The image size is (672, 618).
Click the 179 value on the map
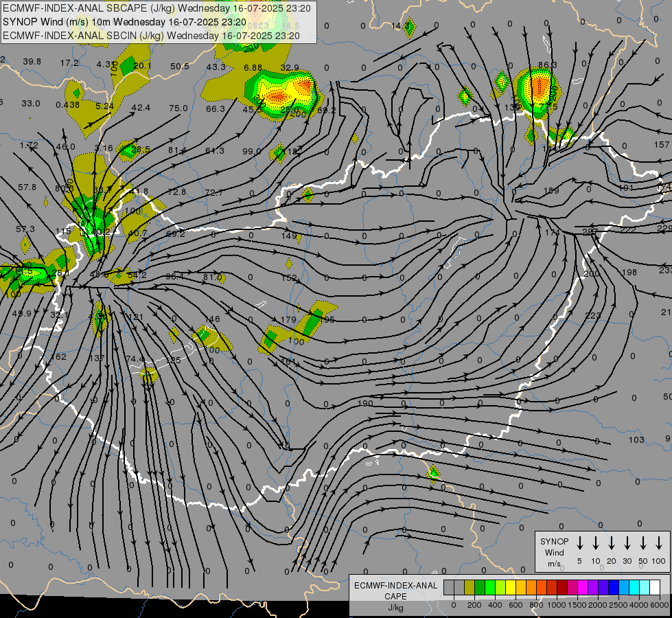point(288,319)
